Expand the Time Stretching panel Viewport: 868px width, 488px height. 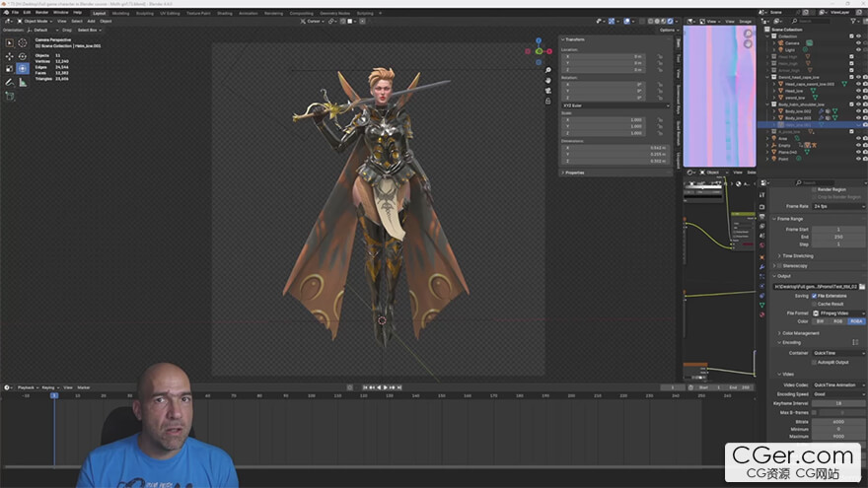coord(796,256)
